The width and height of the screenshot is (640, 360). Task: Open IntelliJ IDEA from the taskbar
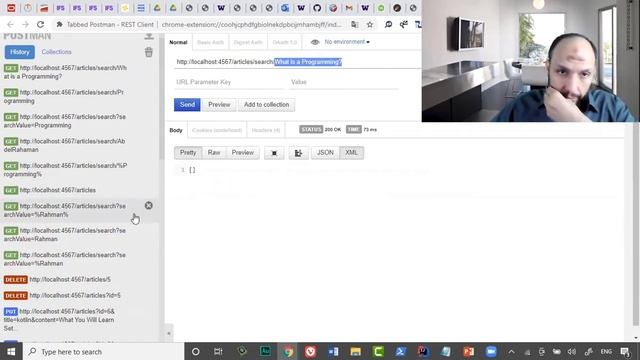pyautogui.click(x=423, y=351)
